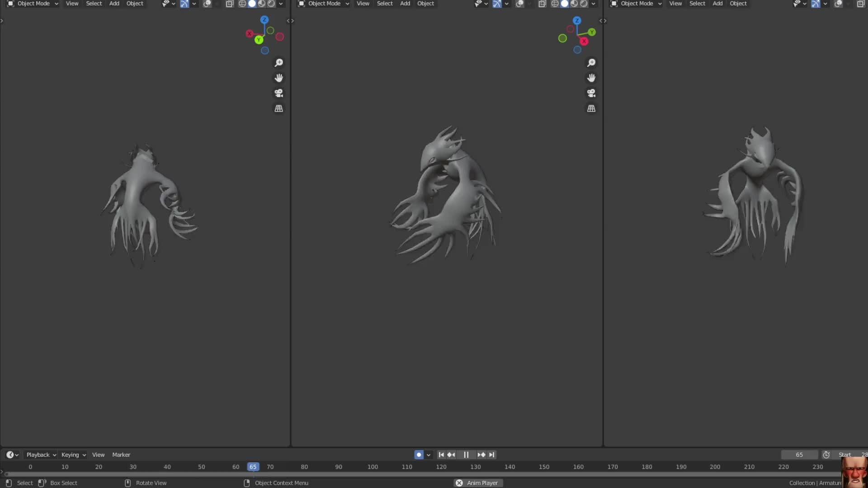Activate the zoom tool in the center viewport
The height and width of the screenshot is (488, 868).
pos(591,63)
